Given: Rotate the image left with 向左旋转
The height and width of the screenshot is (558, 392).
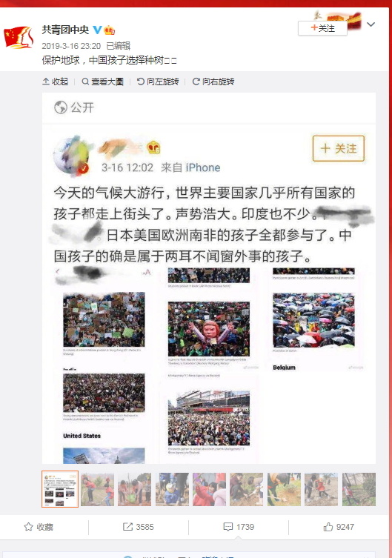Looking at the screenshot, I should pyautogui.click(x=158, y=82).
